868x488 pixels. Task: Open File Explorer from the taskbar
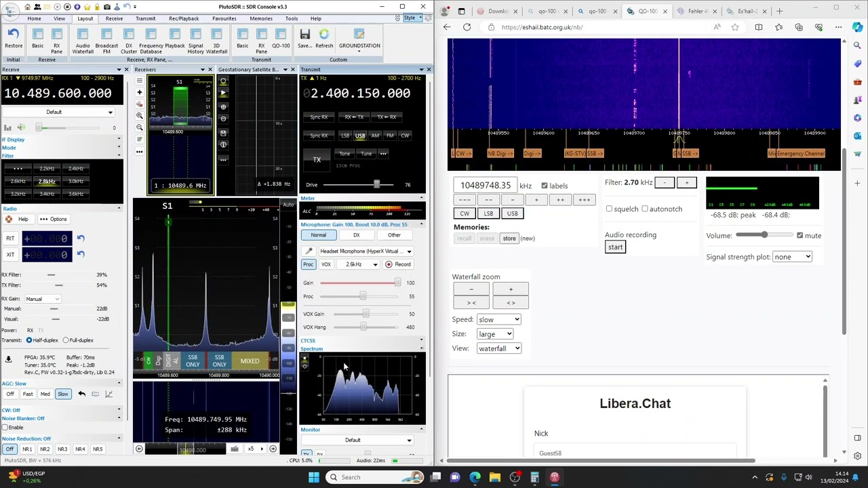tap(494, 477)
